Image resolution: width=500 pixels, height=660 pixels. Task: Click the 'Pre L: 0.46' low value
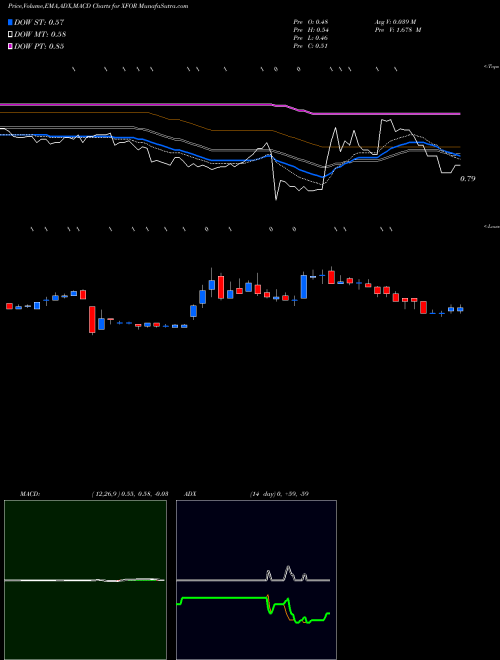pos(311,38)
